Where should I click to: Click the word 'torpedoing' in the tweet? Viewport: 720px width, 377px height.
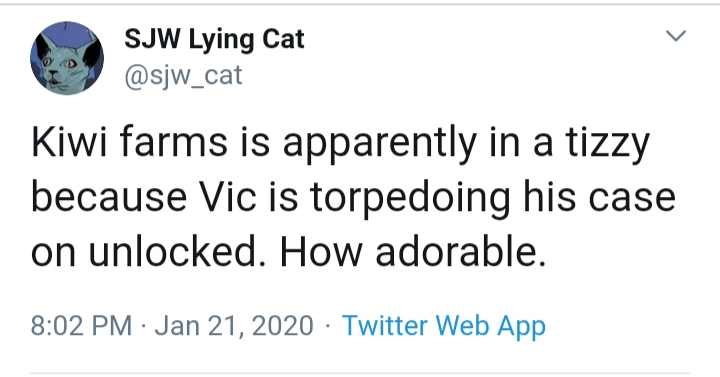pyautogui.click(x=410, y=200)
